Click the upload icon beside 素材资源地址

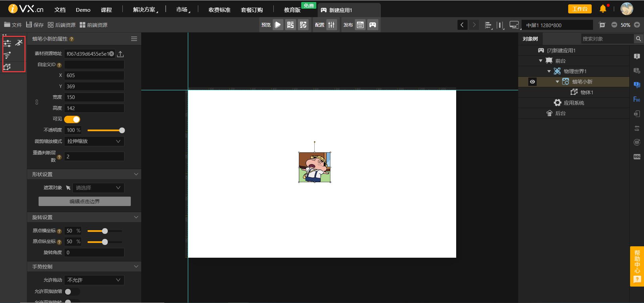(121, 54)
